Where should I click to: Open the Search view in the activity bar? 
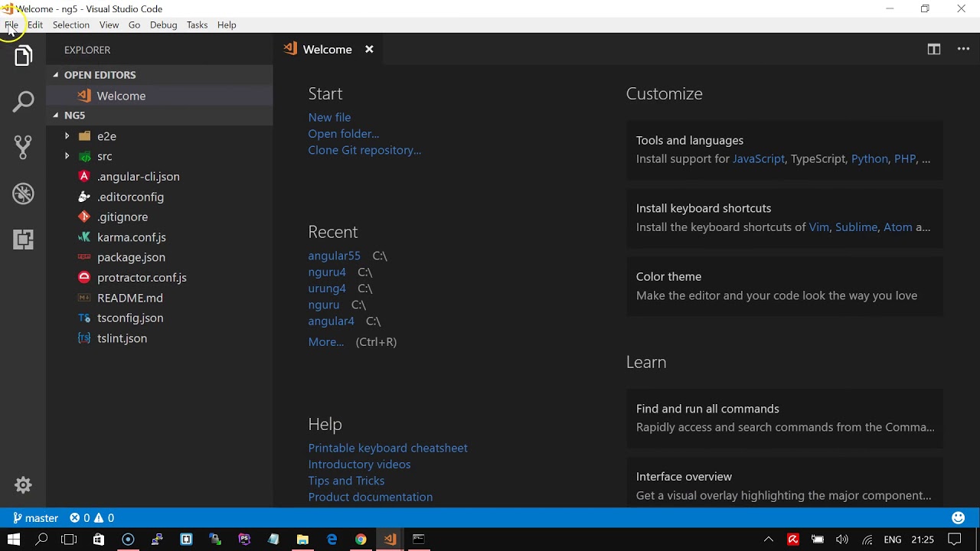coord(23,102)
